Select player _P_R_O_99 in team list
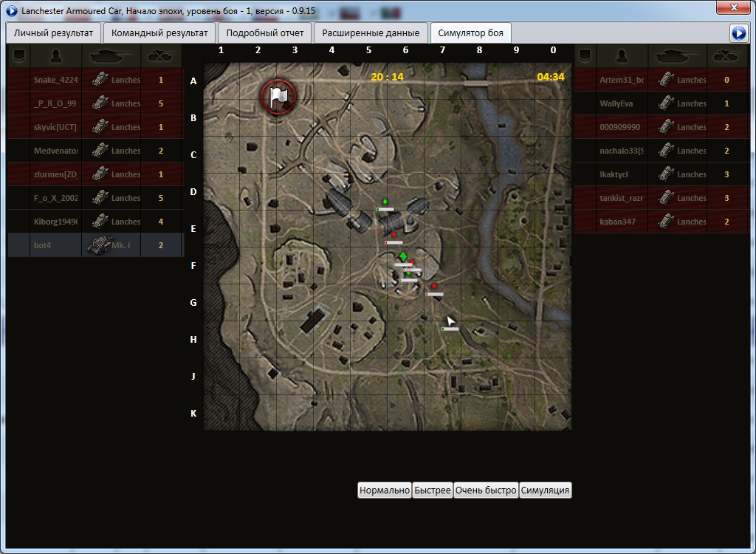This screenshot has width=756, height=554. click(56, 103)
